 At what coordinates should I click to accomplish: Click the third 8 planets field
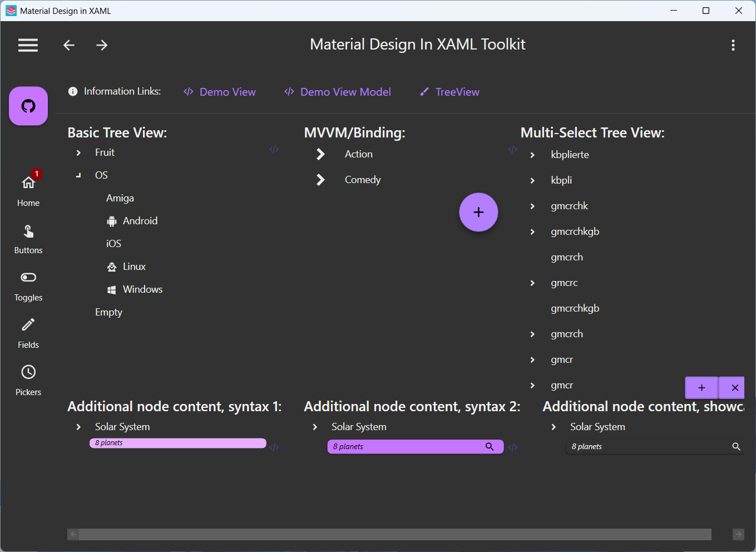tap(655, 446)
